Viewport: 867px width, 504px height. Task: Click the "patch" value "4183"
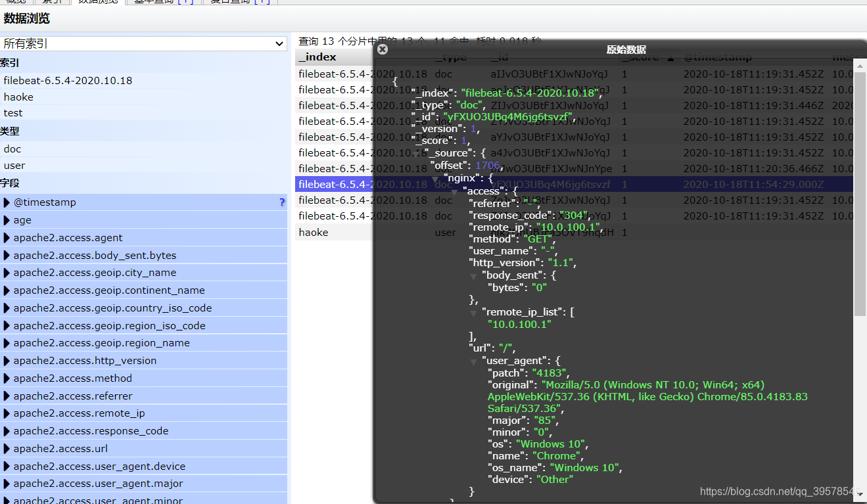(x=549, y=373)
